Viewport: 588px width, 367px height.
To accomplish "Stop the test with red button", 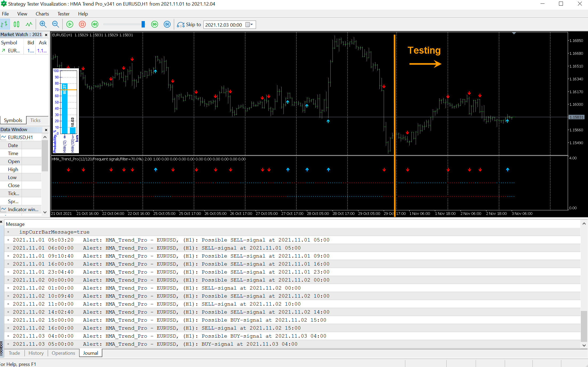I will pos(82,25).
